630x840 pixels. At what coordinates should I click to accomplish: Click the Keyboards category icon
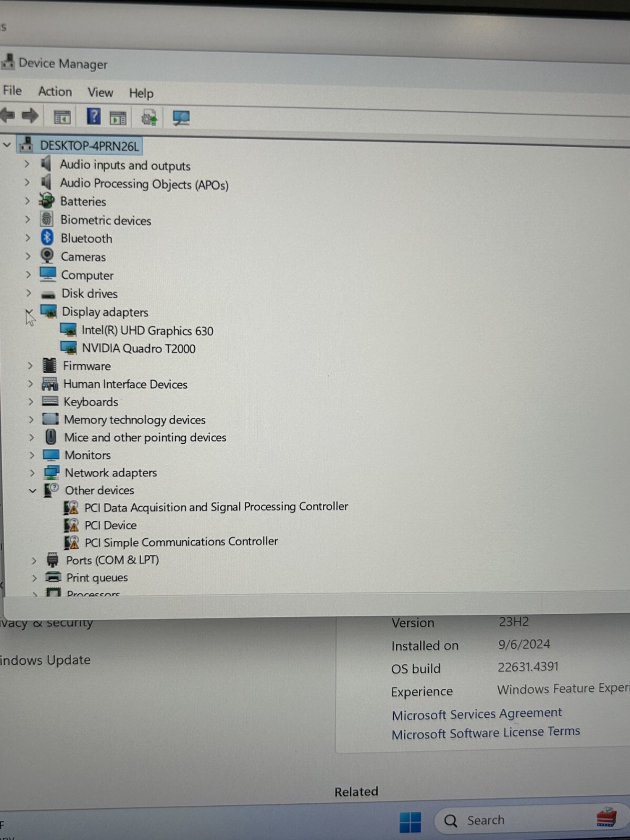point(50,401)
